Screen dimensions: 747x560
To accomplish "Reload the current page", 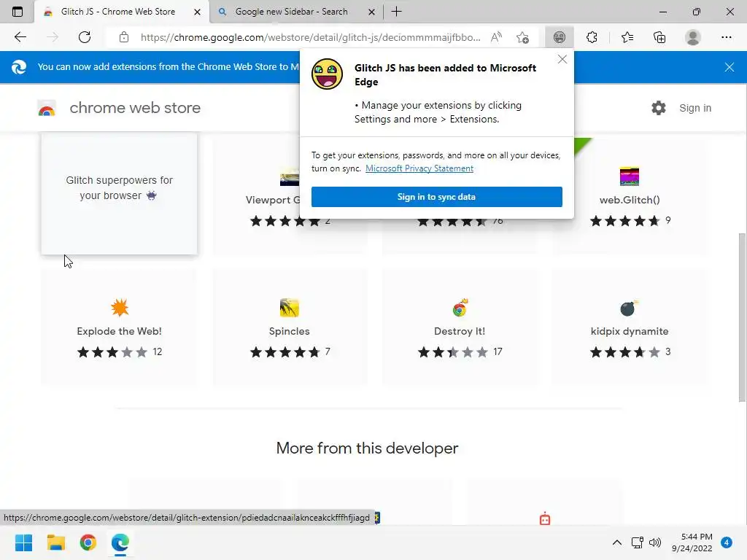I will click(85, 37).
